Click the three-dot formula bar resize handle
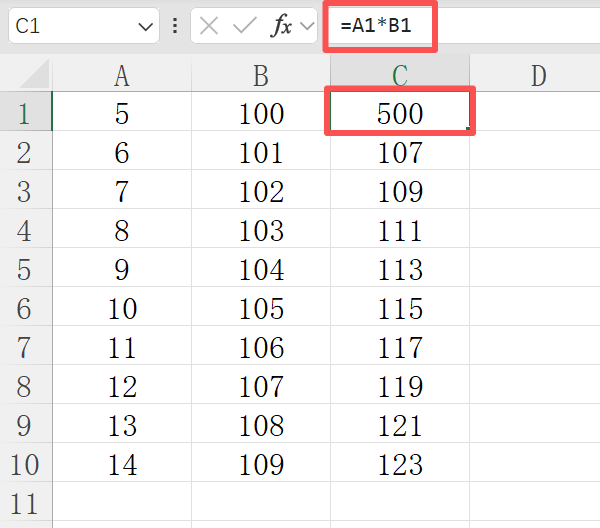The height and width of the screenshot is (528, 600). [x=175, y=27]
